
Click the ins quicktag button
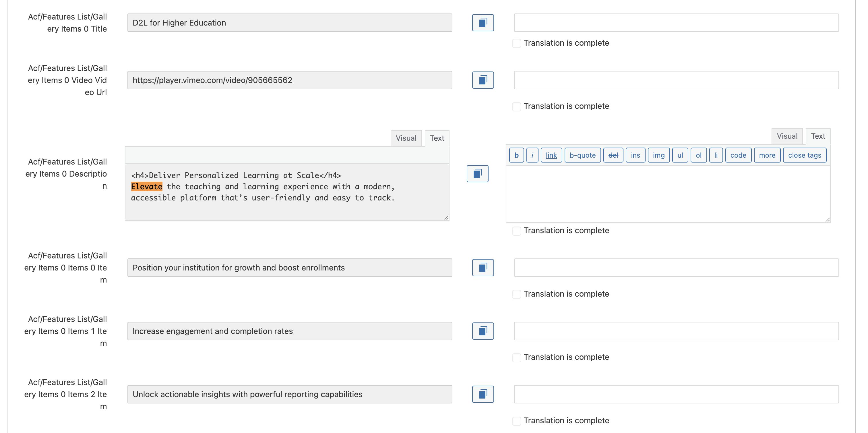(635, 155)
